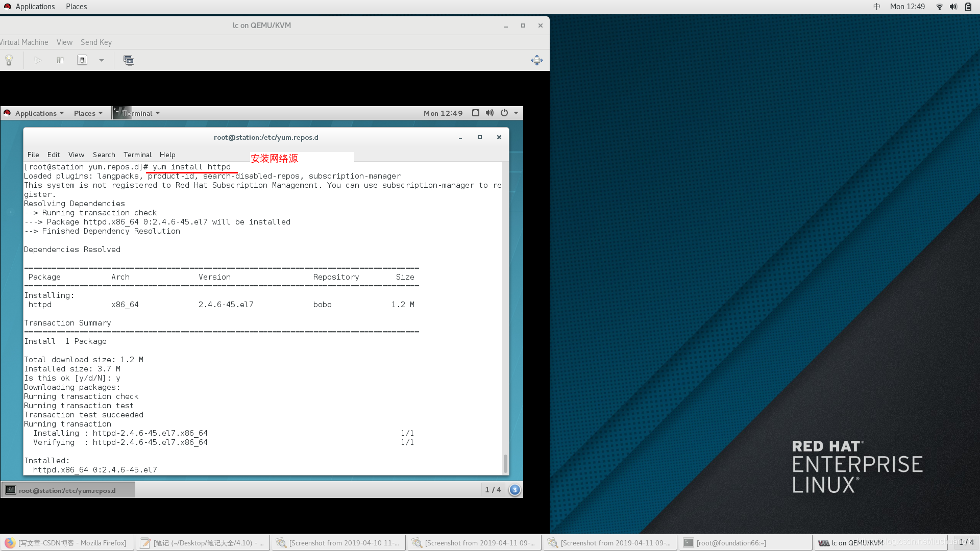This screenshot has height=551, width=980.
Task: Switch to the notes editor taskbar item
Action: [202, 543]
